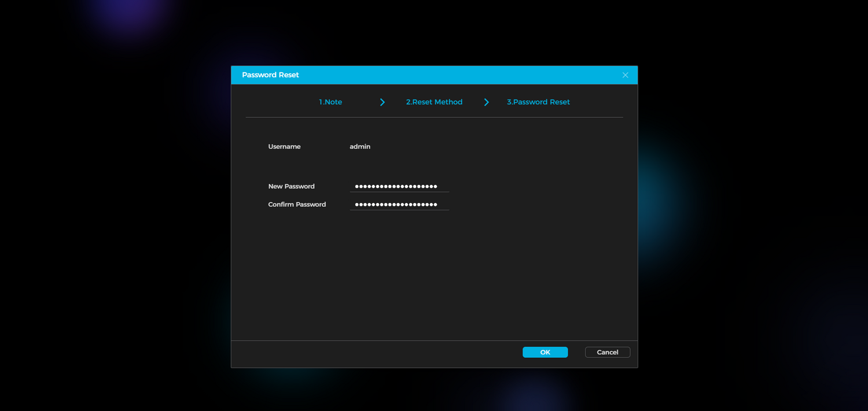868x411 pixels.
Task: Click the Cancel button in the footer
Action: (608, 352)
